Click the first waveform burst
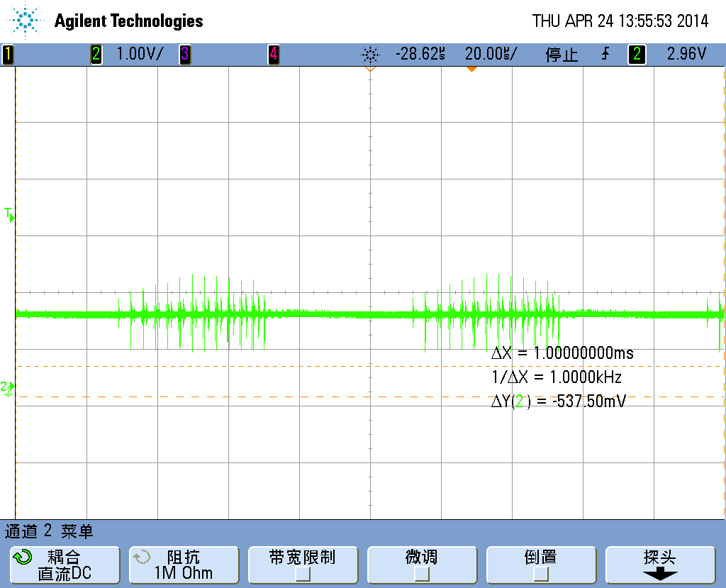This screenshot has width=726, height=588. pyautogui.click(x=191, y=314)
